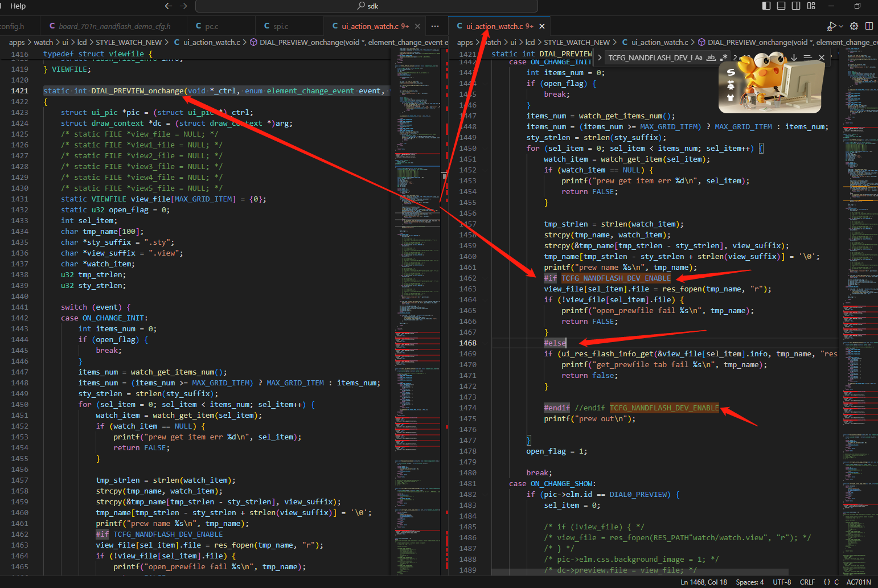
Task: Open the left editor group's More Actions ellipsis
Action: (435, 26)
